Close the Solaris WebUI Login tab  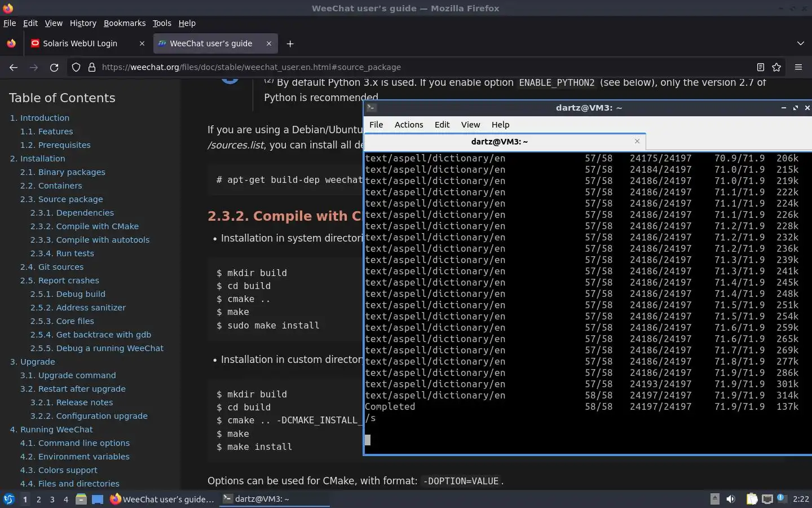tap(142, 43)
